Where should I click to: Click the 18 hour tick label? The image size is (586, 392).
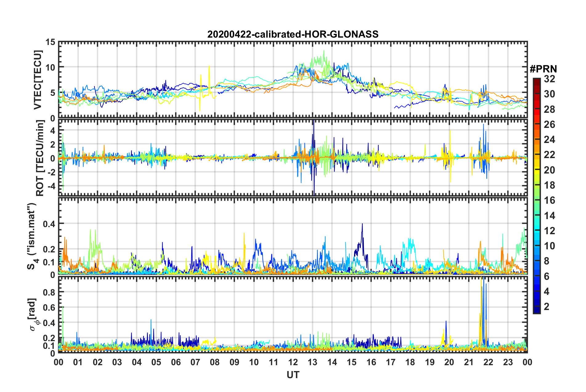click(x=410, y=362)
